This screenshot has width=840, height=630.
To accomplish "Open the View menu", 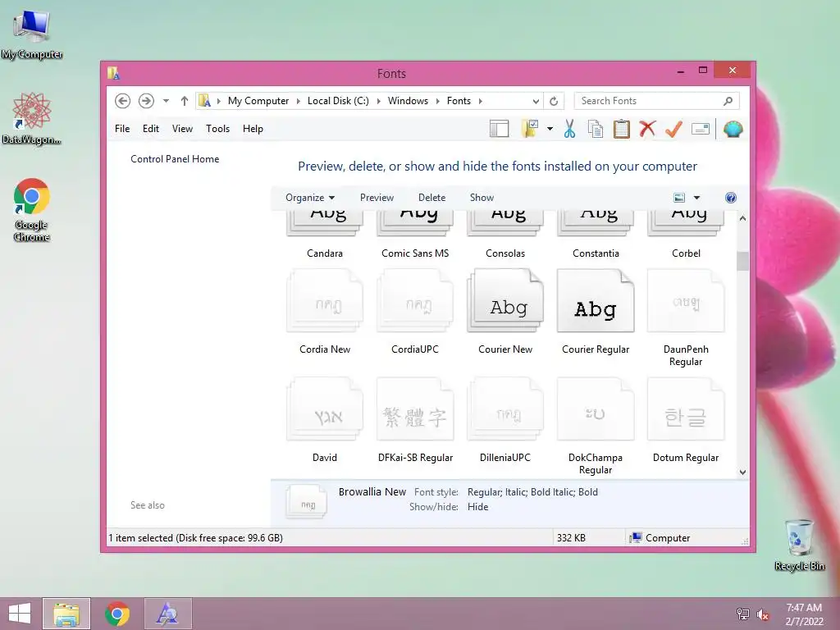I will (182, 129).
